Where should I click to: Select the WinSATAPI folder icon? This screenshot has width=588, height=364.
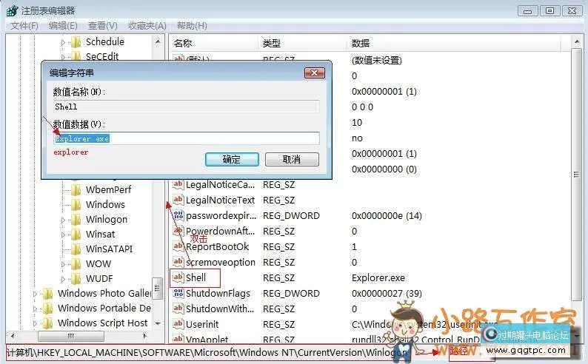coord(76,249)
